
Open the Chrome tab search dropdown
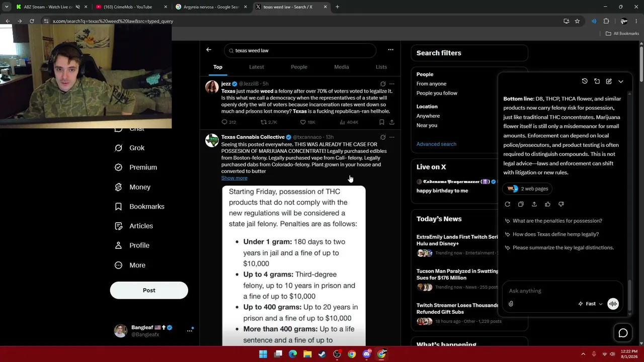7,7
